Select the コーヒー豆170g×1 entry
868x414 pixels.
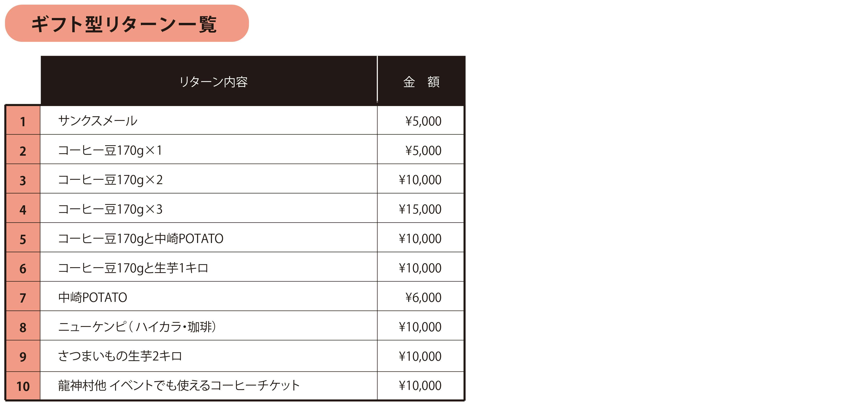tap(110, 150)
